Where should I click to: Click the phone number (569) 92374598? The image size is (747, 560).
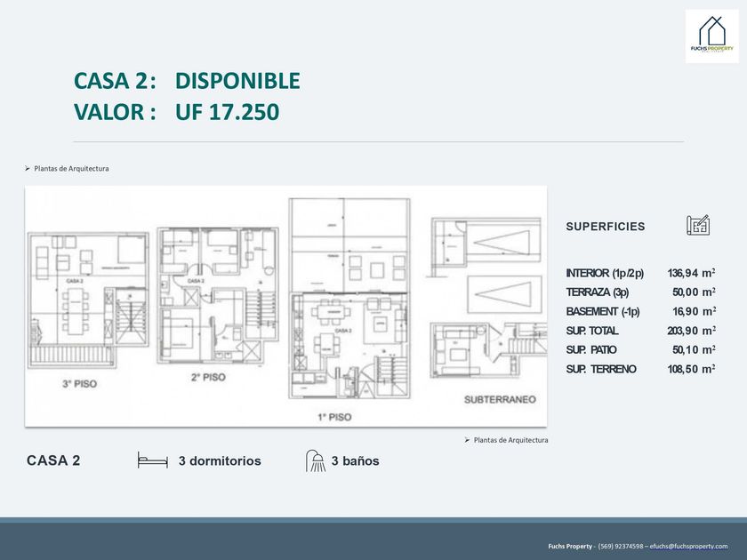[x=621, y=546]
